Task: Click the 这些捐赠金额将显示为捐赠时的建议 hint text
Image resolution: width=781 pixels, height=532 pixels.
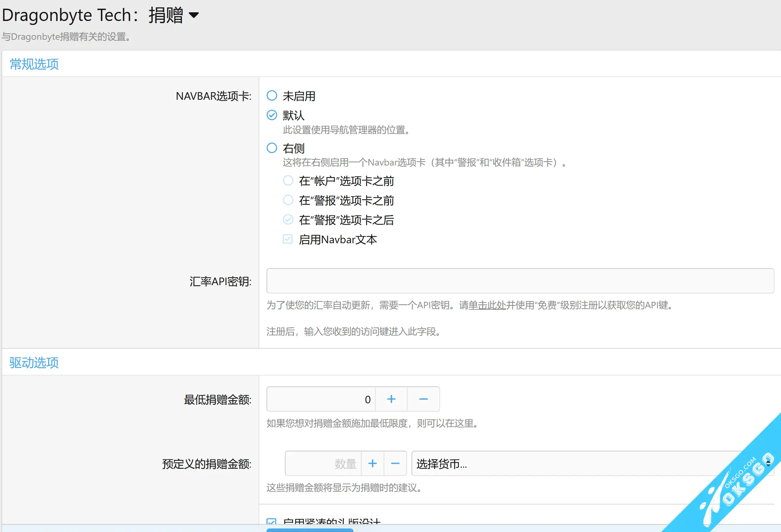Action: click(x=344, y=488)
